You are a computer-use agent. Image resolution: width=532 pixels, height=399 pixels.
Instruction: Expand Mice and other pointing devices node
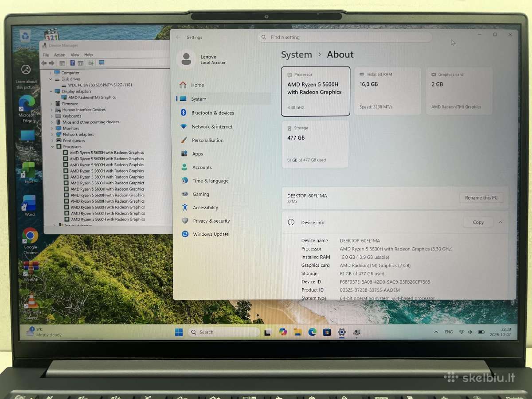[52, 122]
